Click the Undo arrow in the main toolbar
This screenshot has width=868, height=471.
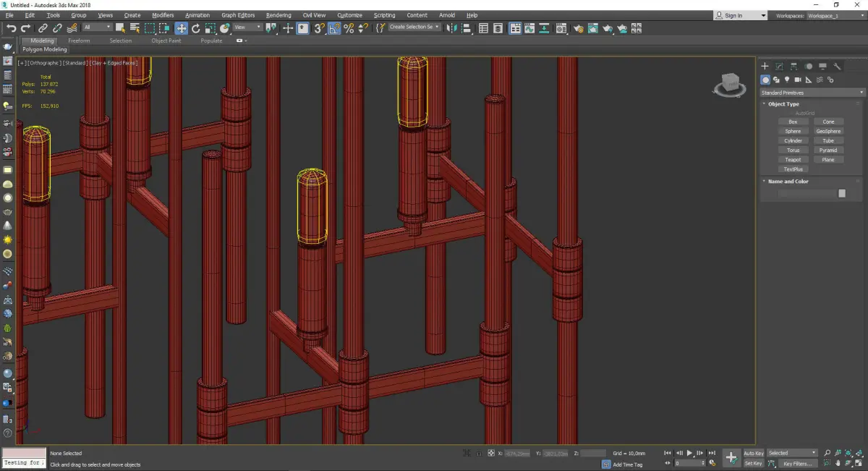pos(10,28)
